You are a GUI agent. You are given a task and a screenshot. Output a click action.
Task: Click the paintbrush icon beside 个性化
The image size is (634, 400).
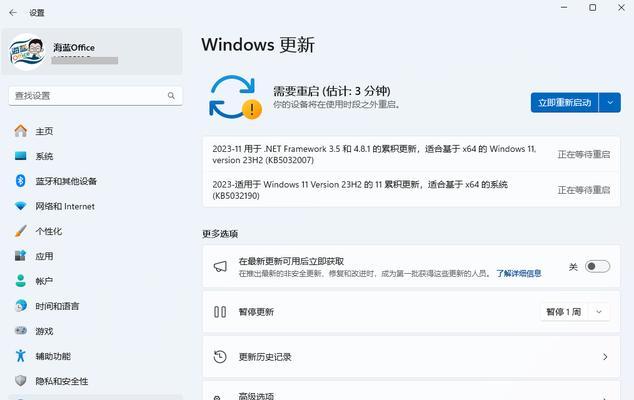(21, 231)
